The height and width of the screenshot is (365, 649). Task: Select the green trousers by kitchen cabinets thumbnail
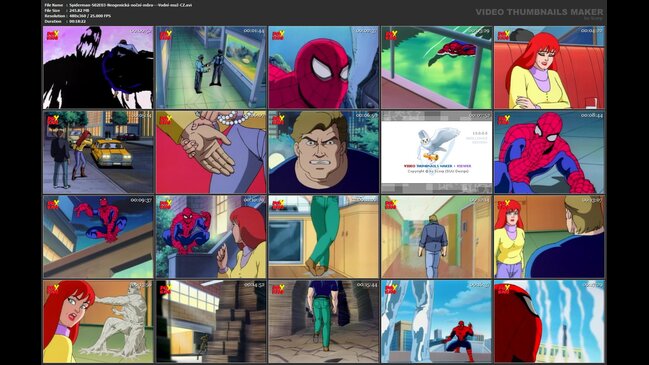(x=324, y=237)
